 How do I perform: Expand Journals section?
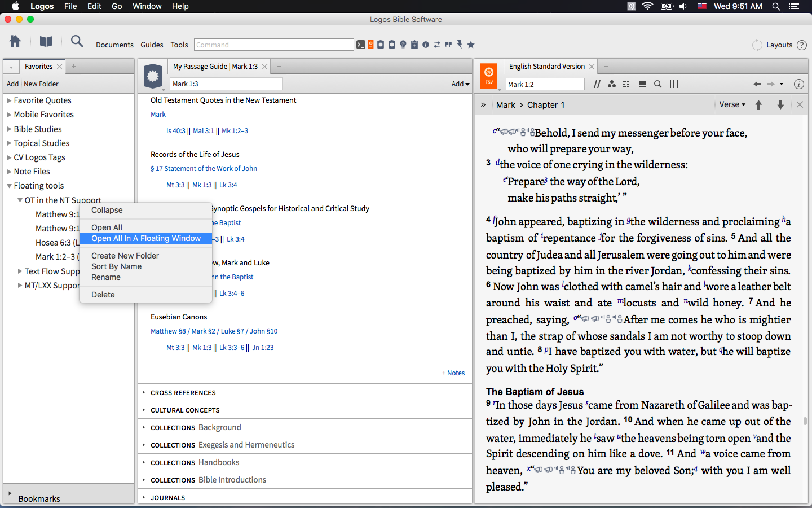coord(144,497)
